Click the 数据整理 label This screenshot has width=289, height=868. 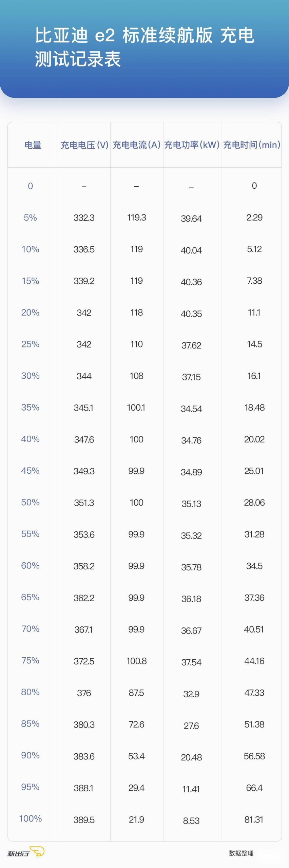click(x=241, y=853)
